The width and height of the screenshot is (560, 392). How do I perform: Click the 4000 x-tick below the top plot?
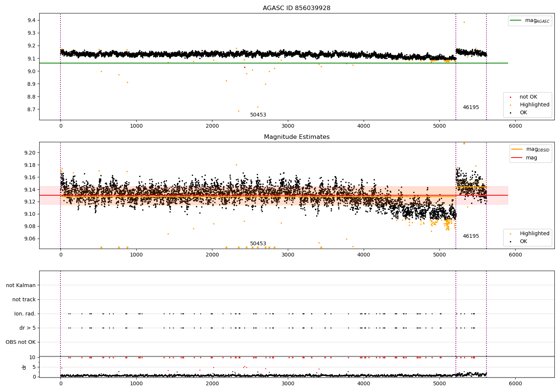tap(364, 126)
